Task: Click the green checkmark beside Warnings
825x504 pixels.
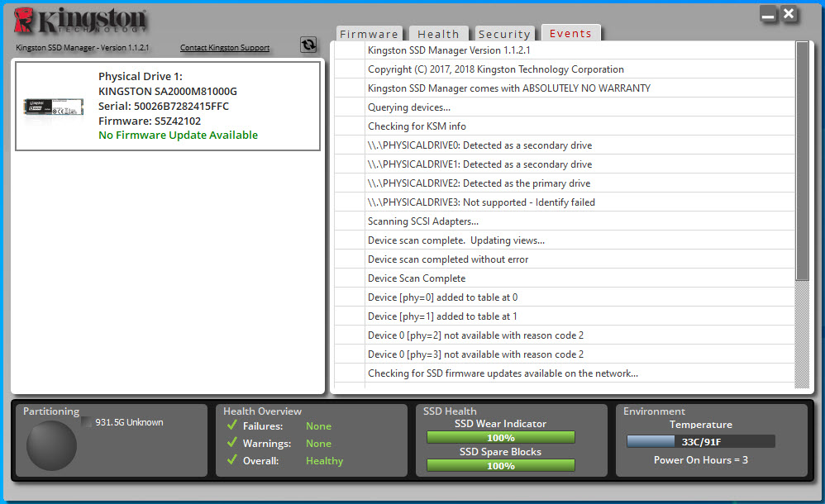Action: point(232,442)
